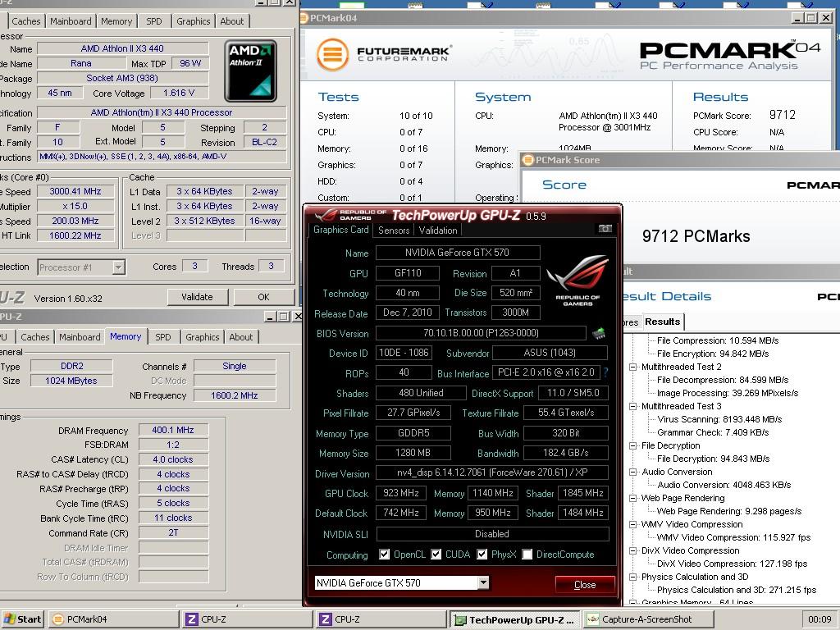Click the GPU Clock value 923 MHz
The image size is (840, 630).
[400, 493]
